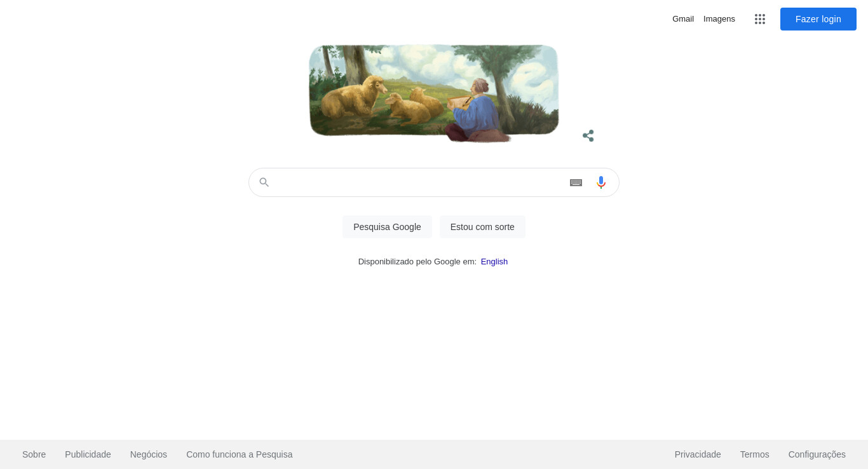Viewport: 868px width, 469px height.
Task: Open the Sobre footer link
Action: 34,454
